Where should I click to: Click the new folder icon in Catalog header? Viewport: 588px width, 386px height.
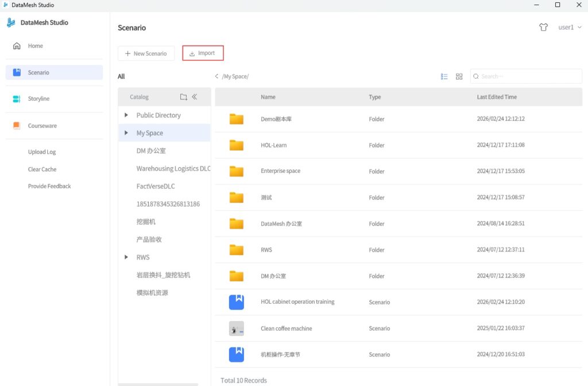(x=184, y=97)
